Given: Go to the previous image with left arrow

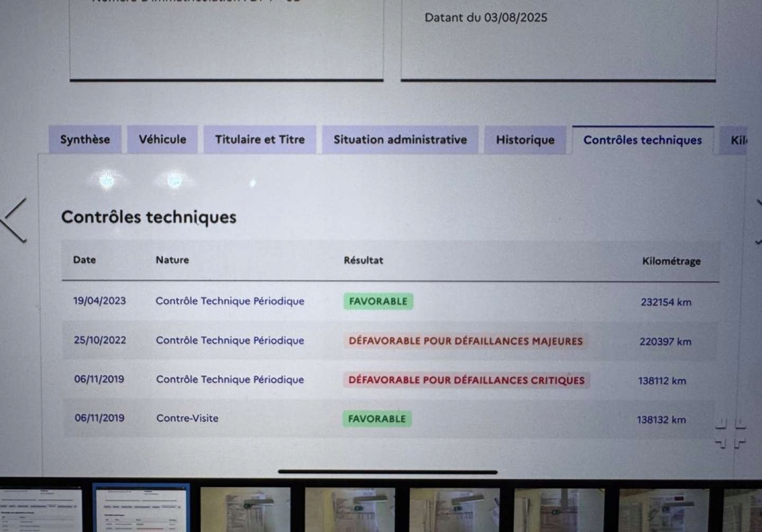Looking at the screenshot, I should [x=14, y=220].
